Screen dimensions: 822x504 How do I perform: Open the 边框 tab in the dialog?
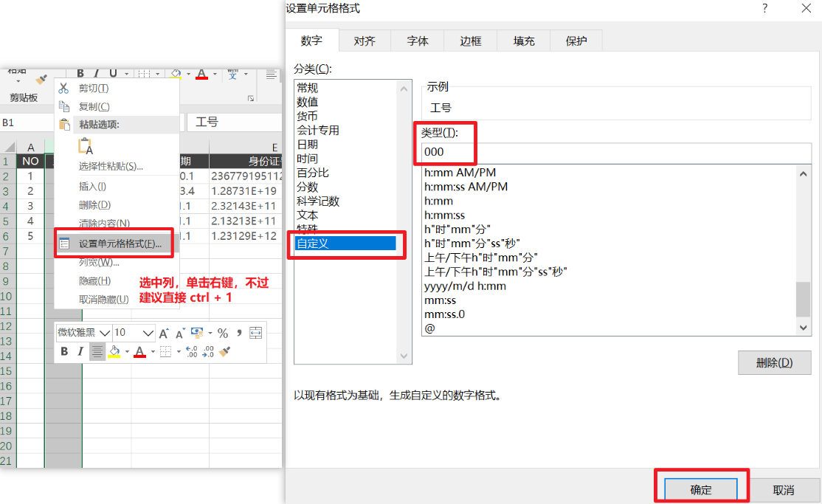tap(470, 41)
